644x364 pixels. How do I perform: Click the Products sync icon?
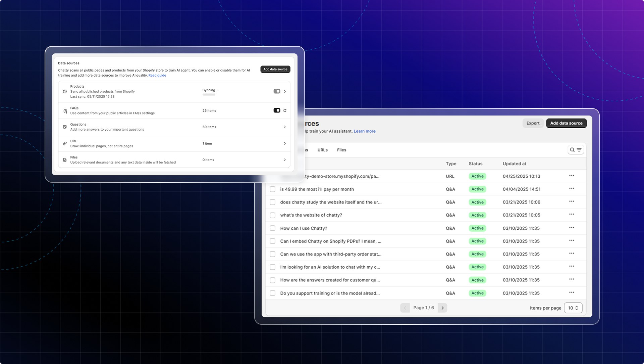pos(65,91)
